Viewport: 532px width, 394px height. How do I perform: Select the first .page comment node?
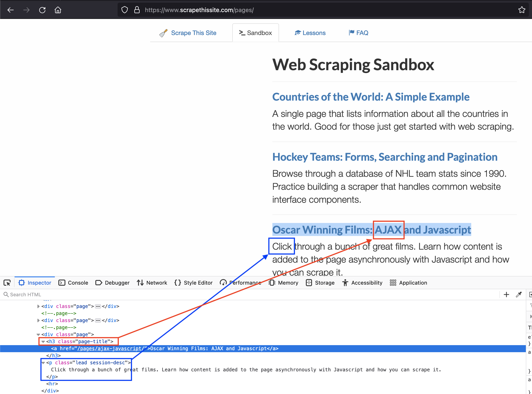click(59, 314)
